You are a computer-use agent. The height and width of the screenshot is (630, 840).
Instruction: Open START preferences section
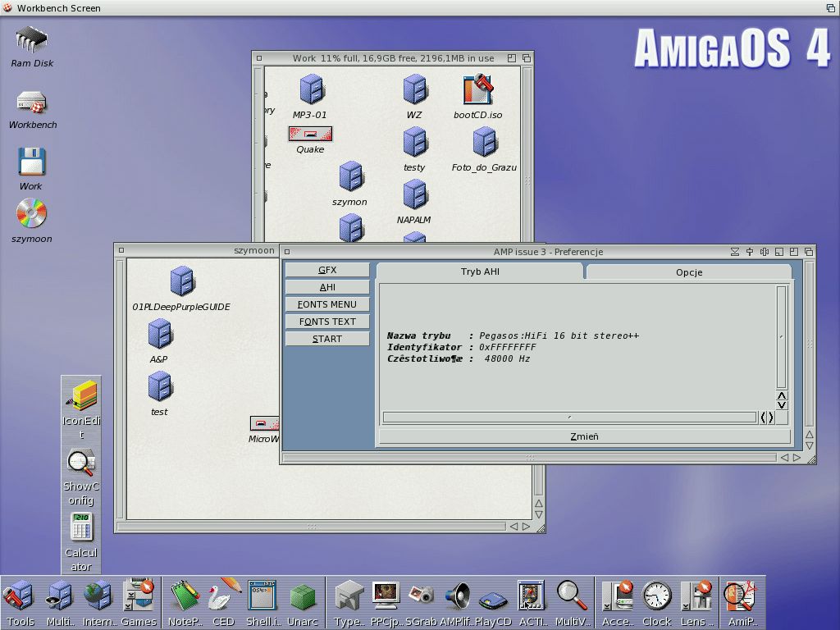327,339
